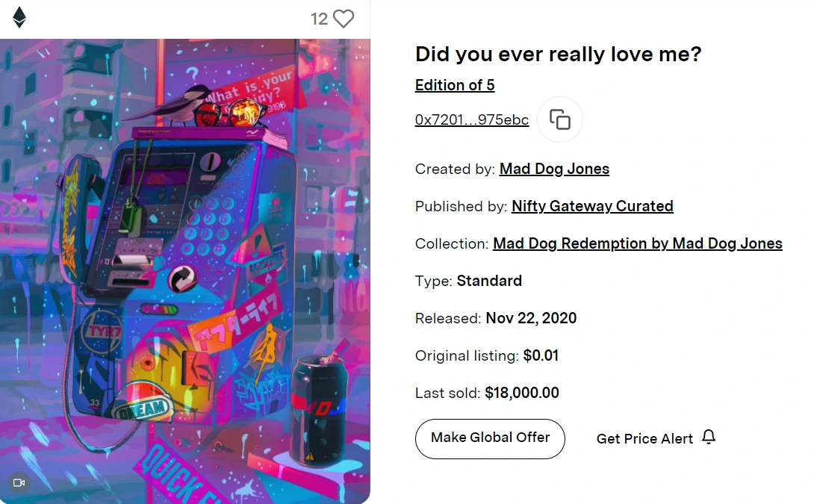This screenshot has height=504, width=817.
Task: Click the video camera icon on artwork
Action: 19,482
